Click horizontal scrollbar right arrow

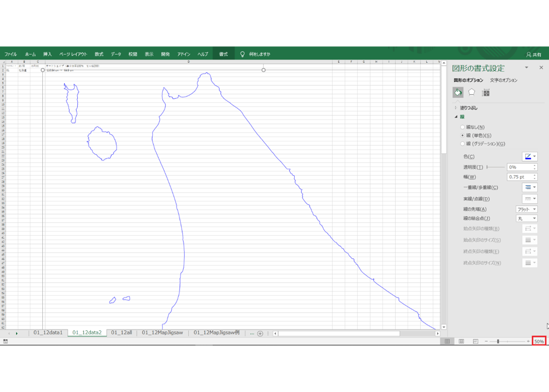point(437,334)
